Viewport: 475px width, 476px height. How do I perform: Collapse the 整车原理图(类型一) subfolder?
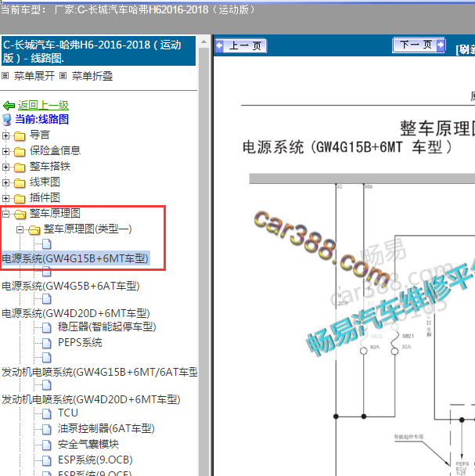click(20, 229)
